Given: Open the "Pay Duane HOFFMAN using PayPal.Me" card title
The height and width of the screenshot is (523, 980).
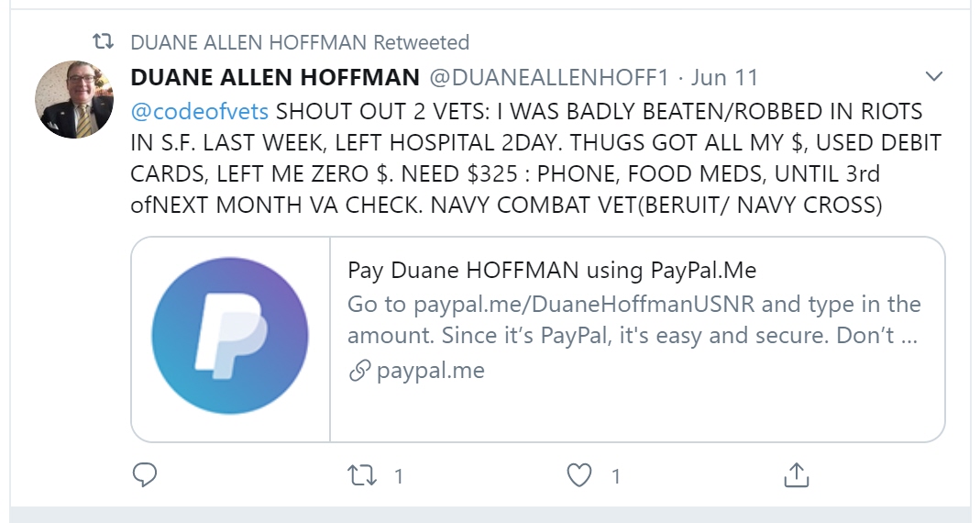Looking at the screenshot, I should [x=552, y=270].
